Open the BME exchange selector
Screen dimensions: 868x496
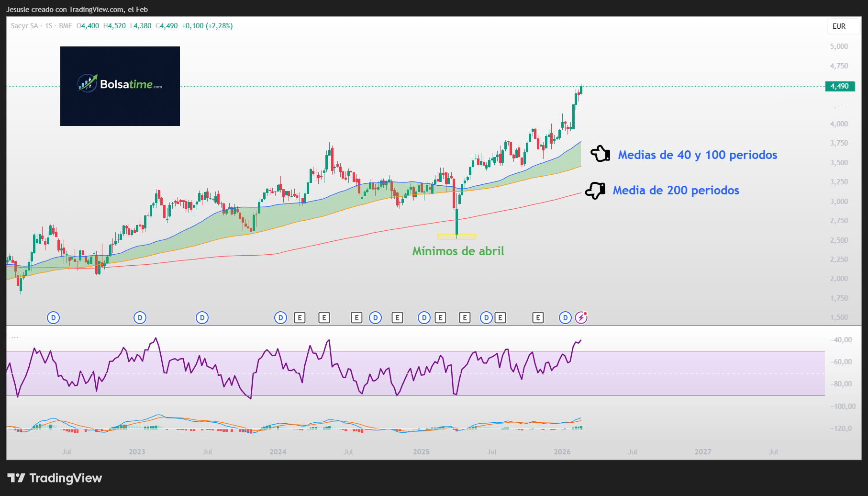(65, 26)
